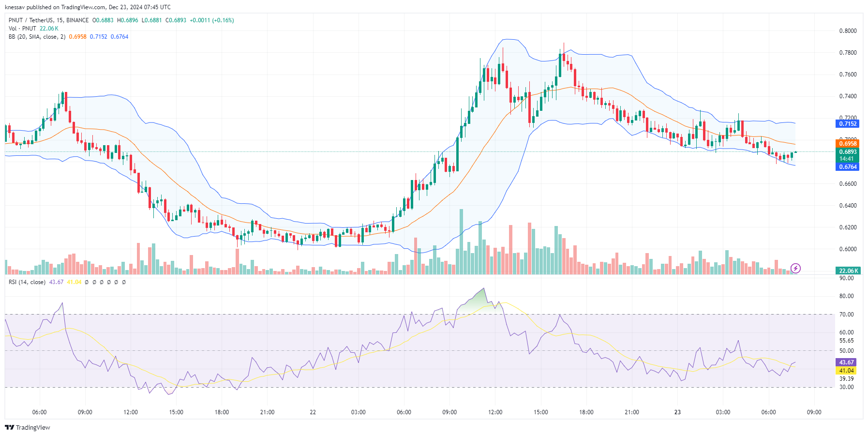Click the date label 23 on time axis
Image resolution: width=868 pixels, height=436 pixels.
click(677, 412)
